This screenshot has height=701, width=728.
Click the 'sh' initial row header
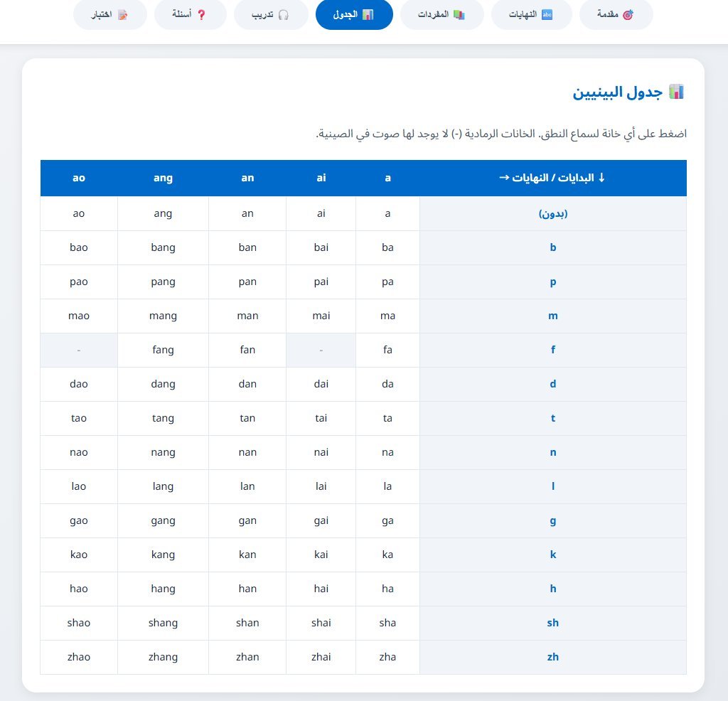click(552, 623)
